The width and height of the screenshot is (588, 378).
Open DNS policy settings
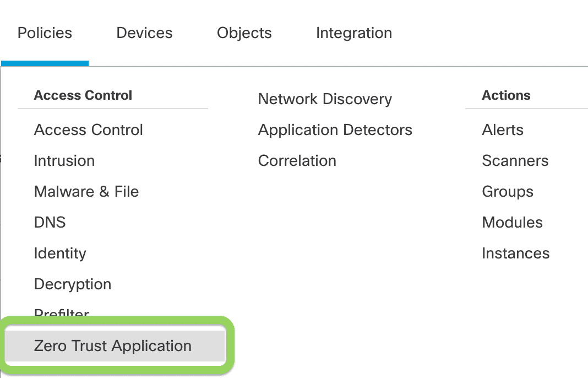pos(50,222)
